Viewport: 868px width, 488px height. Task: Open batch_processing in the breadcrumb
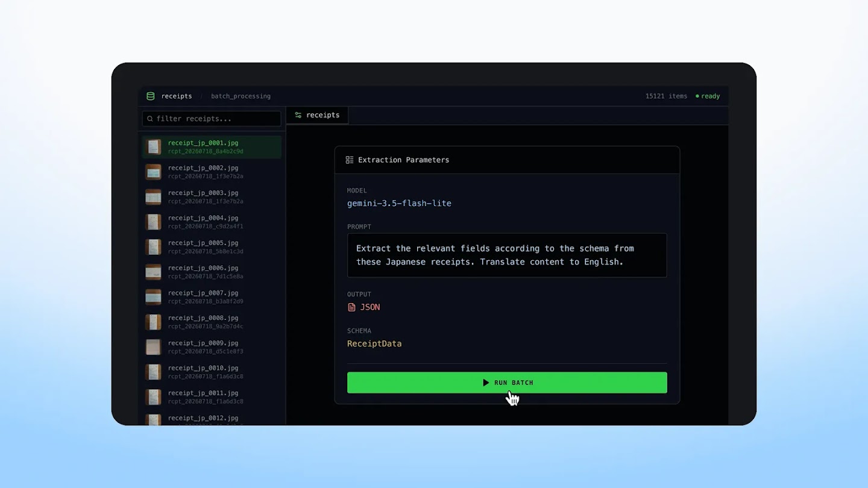point(241,96)
